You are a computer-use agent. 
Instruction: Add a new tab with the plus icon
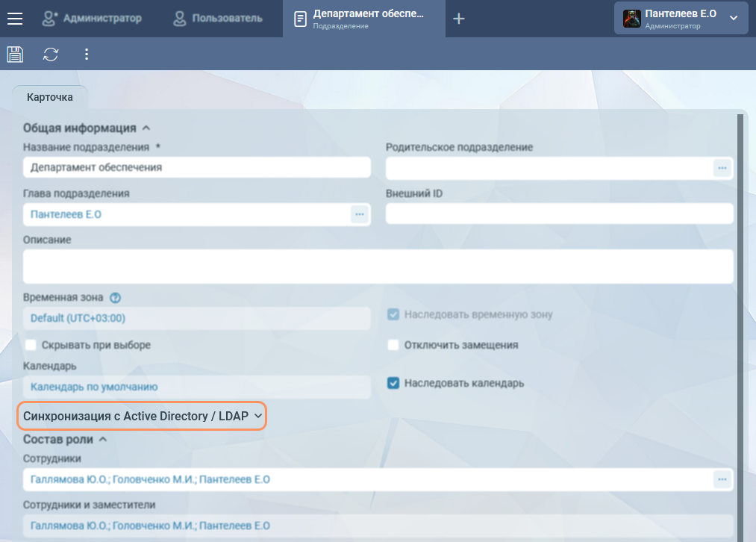(459, 19)
